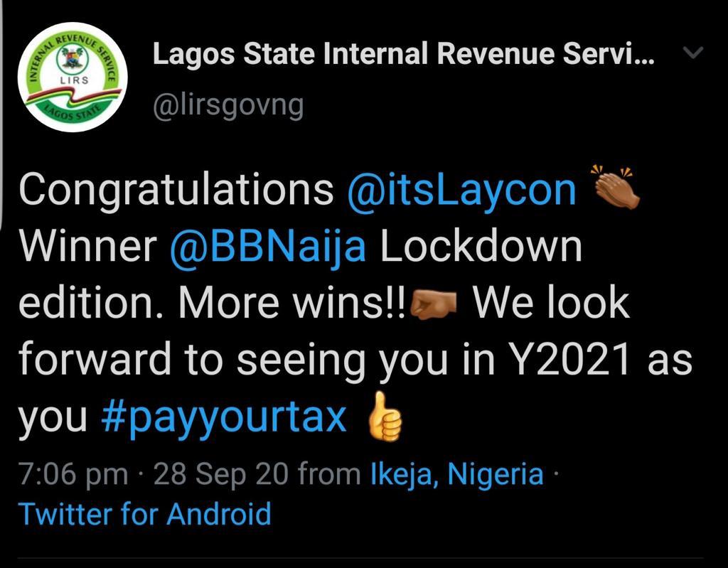Visit the @itsLaycon mention
The image size is (728, 568).
coord(461,190)
